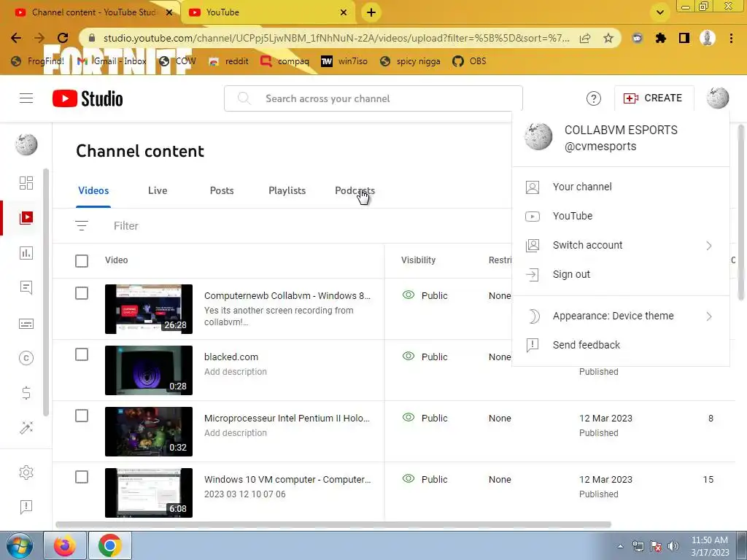Switch to the YouTube browser tab
The image size is (747, 560).
coord(269,12)
